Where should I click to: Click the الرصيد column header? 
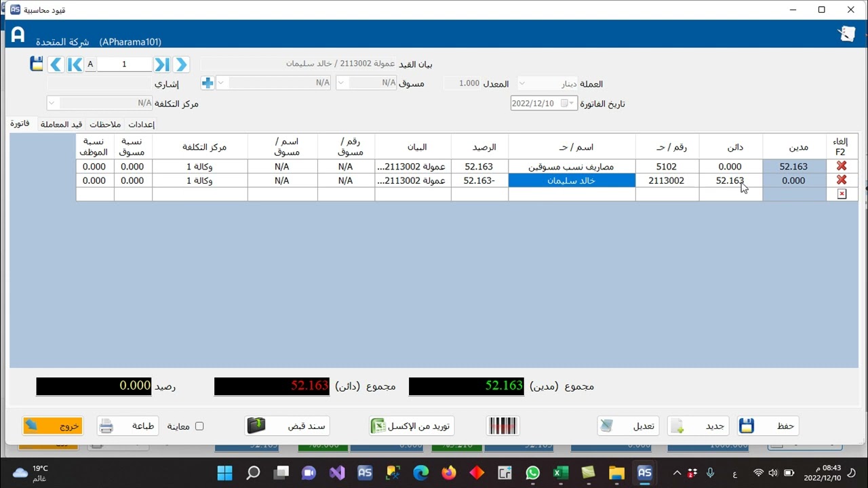479,147
